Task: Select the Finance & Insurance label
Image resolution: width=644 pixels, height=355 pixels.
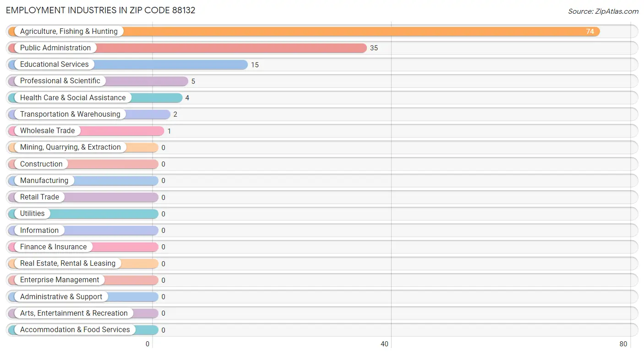Action: coord(53,247)
